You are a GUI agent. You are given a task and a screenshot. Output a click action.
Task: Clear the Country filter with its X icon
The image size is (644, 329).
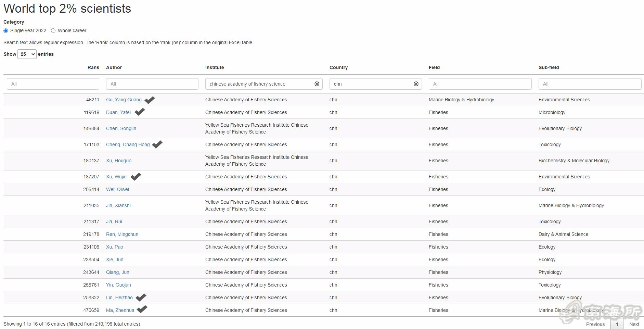pyautogui.click(x=416, y=84)
